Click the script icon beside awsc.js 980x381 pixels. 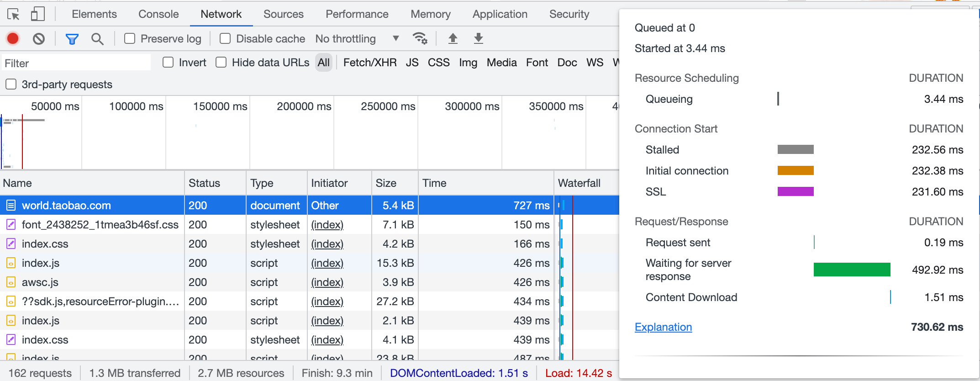(11, 282)
